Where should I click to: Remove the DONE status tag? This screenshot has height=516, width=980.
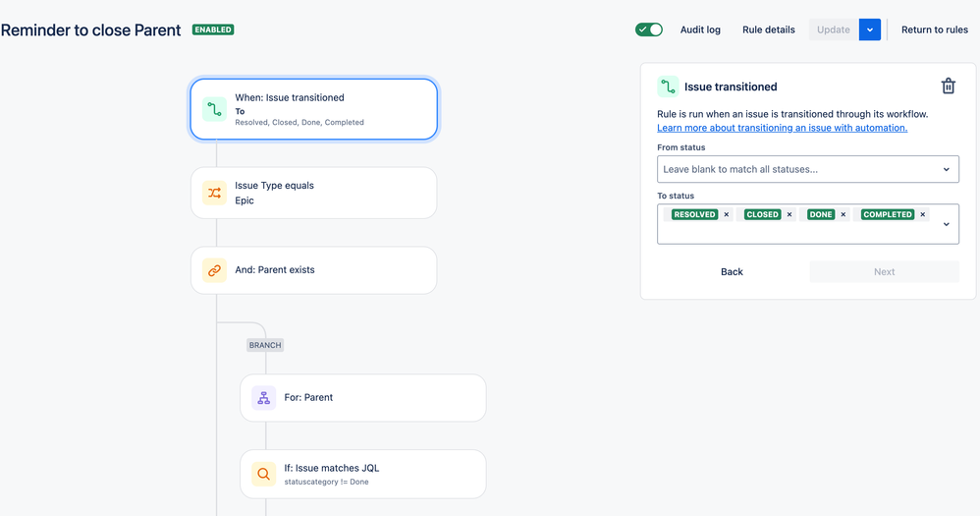pyautogui.click(x=844, y=214)
